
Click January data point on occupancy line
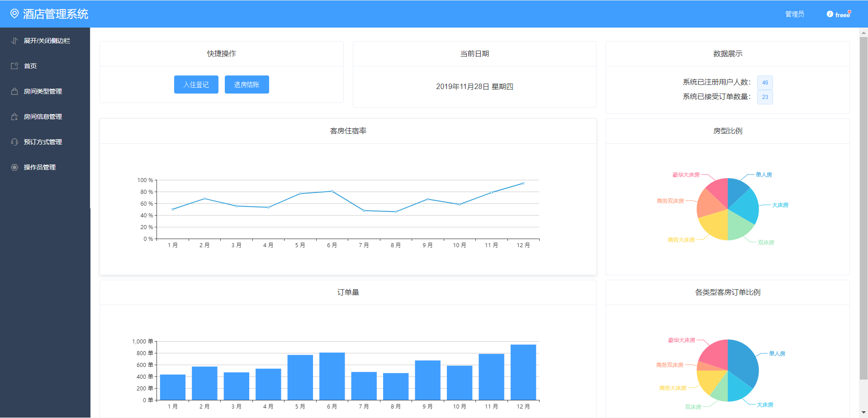pyautogui.click(x=173, y=209)
